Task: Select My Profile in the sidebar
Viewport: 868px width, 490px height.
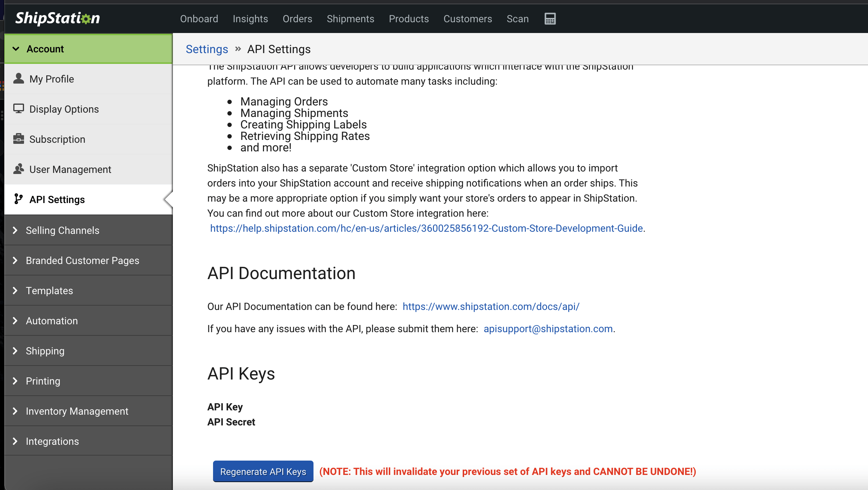Action: [88, 79]
